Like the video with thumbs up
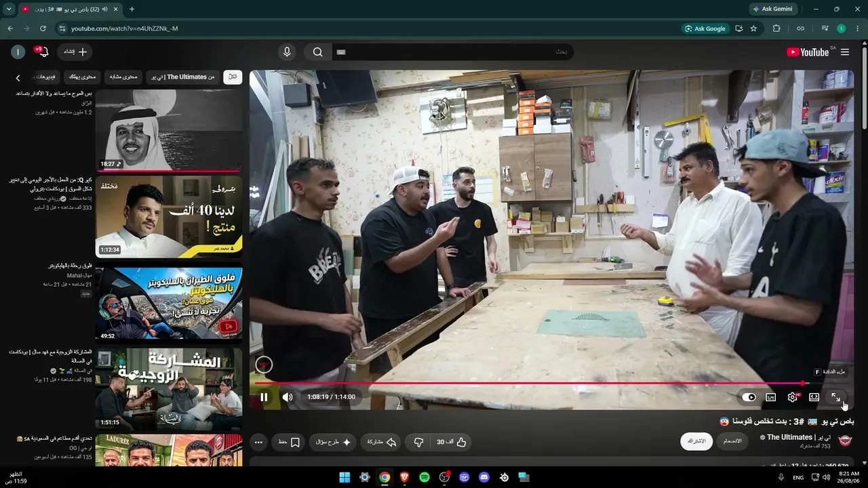The width and height of the screenshot is (868, 488). point(452,442)
